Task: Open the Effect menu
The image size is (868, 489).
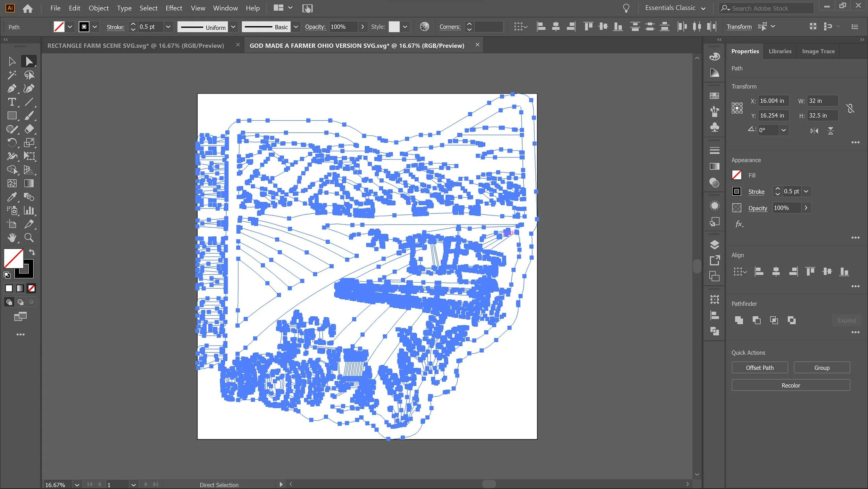Action: 174,8
